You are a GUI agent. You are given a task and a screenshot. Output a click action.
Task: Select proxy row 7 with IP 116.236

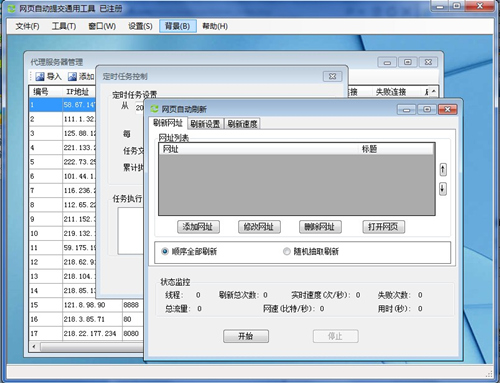(x=63, y=191)
